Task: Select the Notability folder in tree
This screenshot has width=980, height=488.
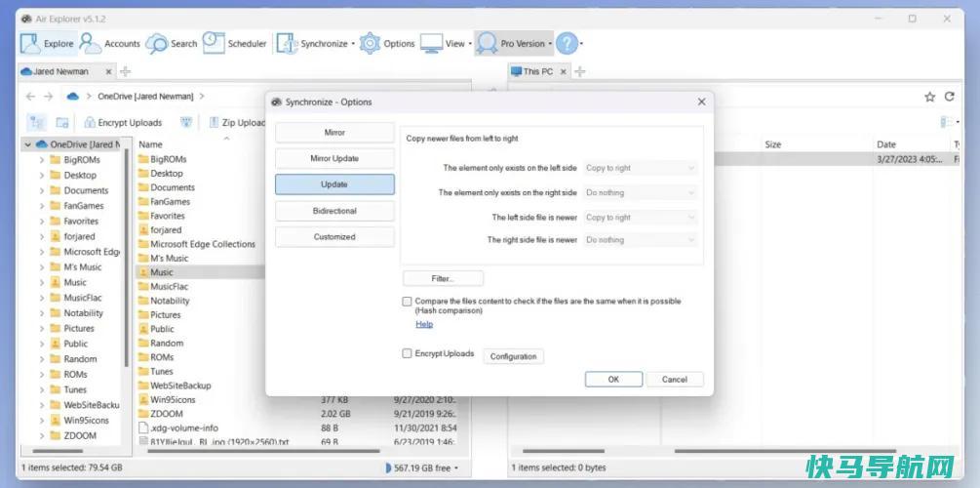Action: pos(83,313)
